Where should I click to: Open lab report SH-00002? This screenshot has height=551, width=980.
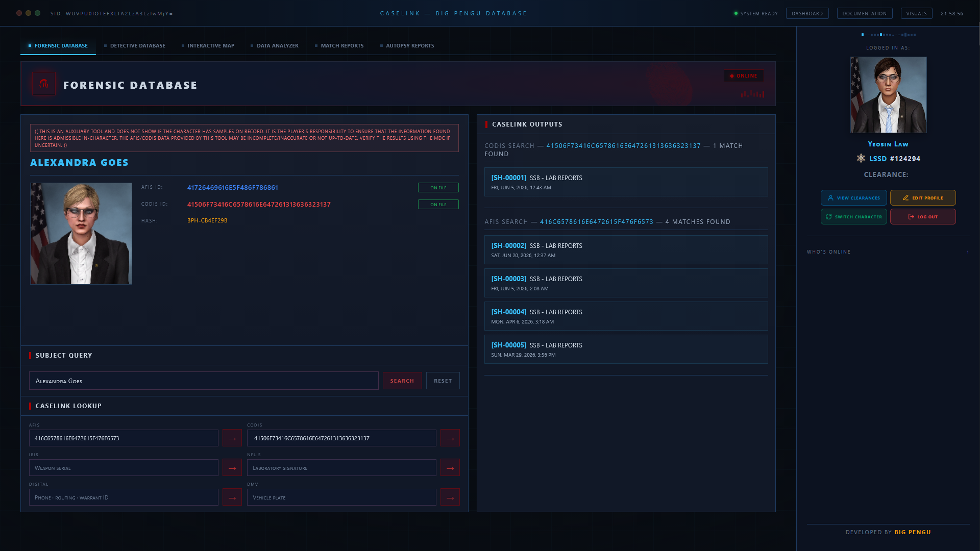[626, 250]
